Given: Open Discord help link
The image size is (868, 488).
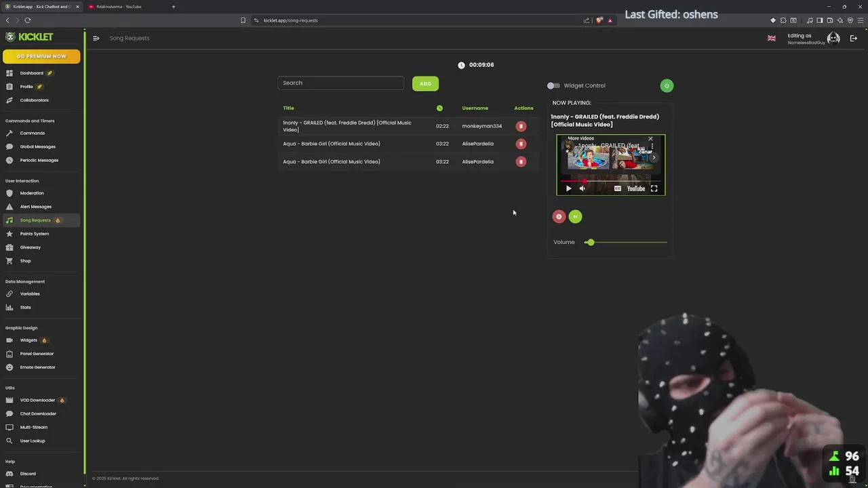Looking at the screenshot, I should [x=28, y=474].
